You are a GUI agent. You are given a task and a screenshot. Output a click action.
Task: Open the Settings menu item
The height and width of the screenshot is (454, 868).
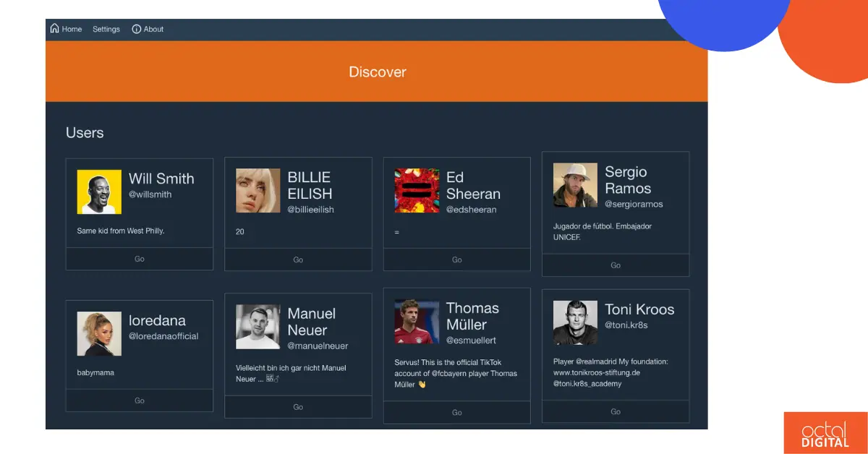106,29
